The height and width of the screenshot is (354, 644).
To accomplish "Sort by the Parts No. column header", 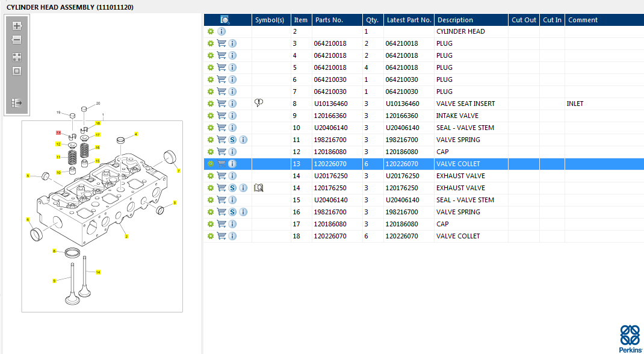I will click(x=337, y=20).
